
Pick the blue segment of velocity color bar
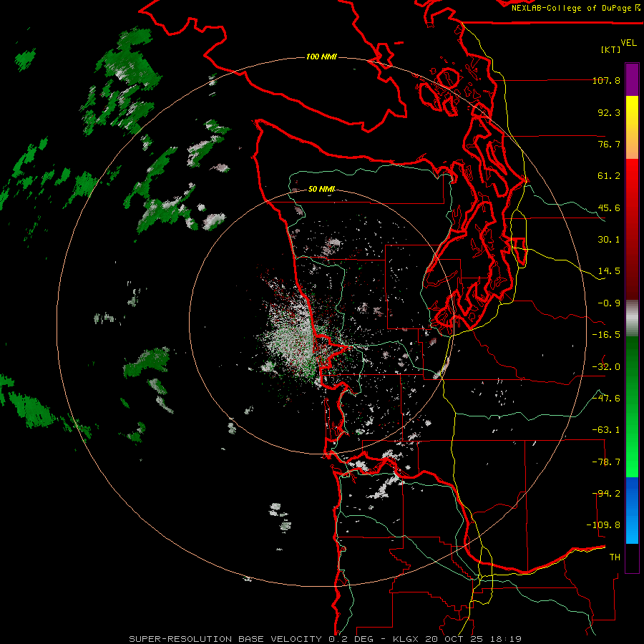click(632, 510)
